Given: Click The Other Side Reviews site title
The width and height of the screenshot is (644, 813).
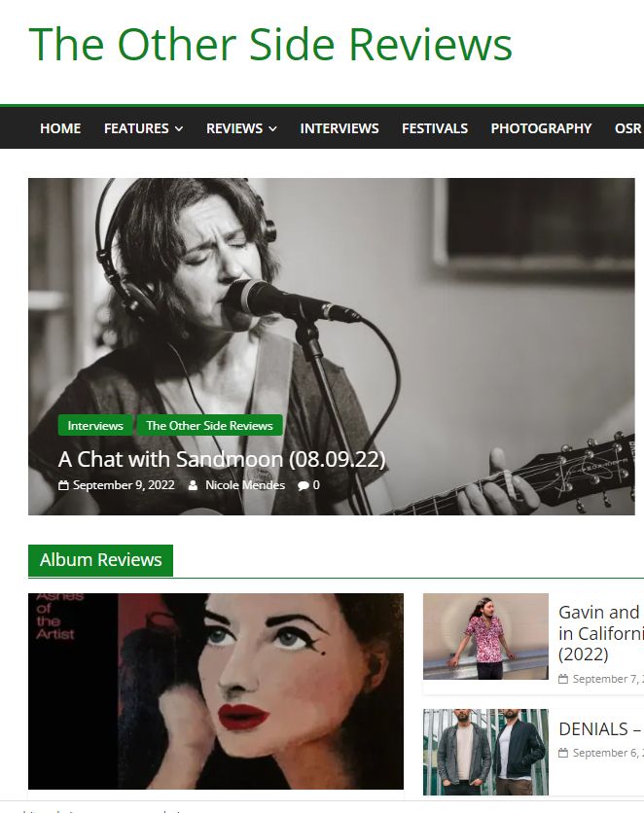Looking at the screenshot, I should [x=270, y=45].
